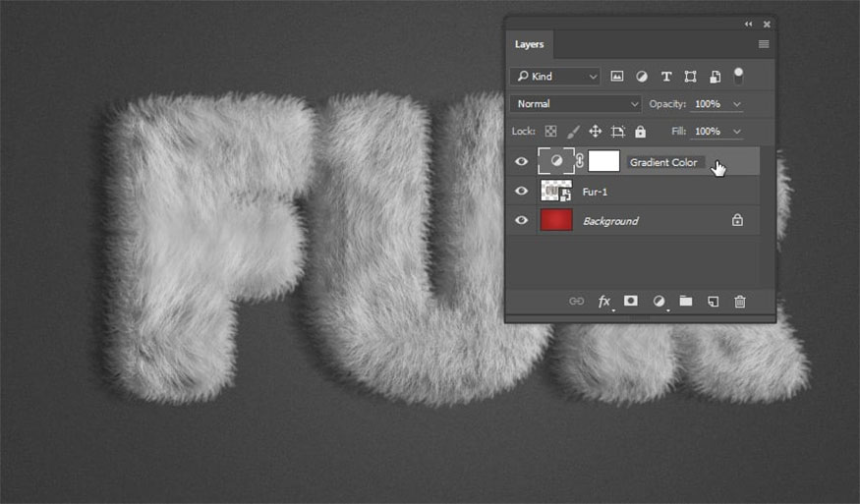860x504 pixels.
Task: Filter for adjustment layers
Action: [642, 77]
